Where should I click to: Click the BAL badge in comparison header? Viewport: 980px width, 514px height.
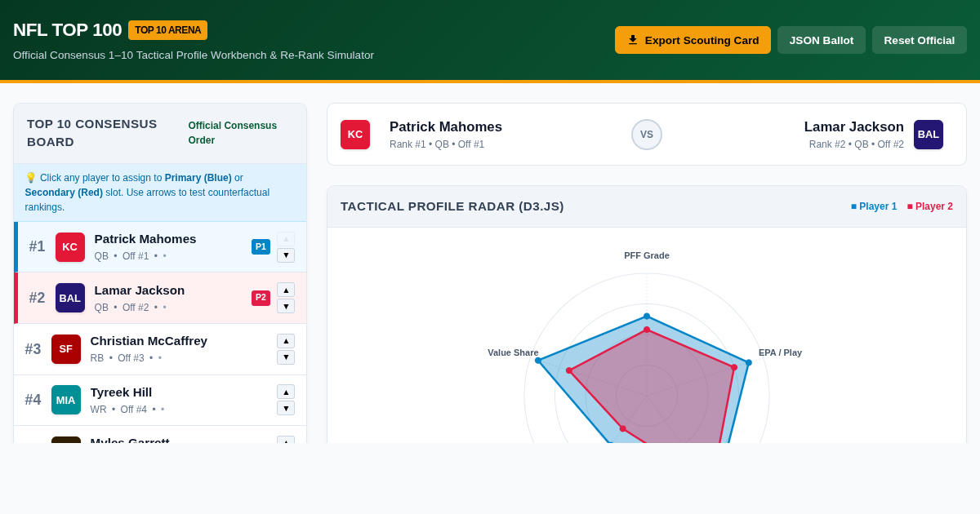[929, 135]
